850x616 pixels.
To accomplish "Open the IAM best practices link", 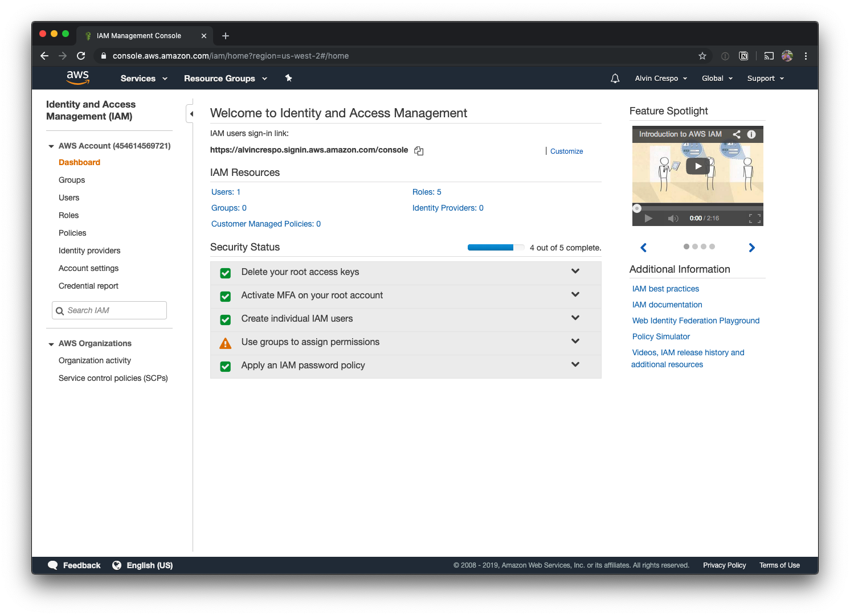I will click(x=665, y=289).
